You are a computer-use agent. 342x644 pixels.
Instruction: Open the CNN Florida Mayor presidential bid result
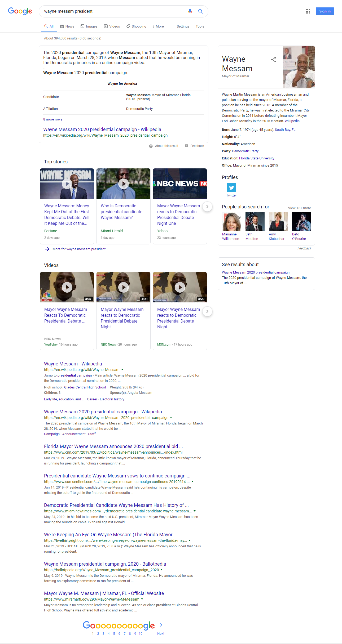(113, 446)
